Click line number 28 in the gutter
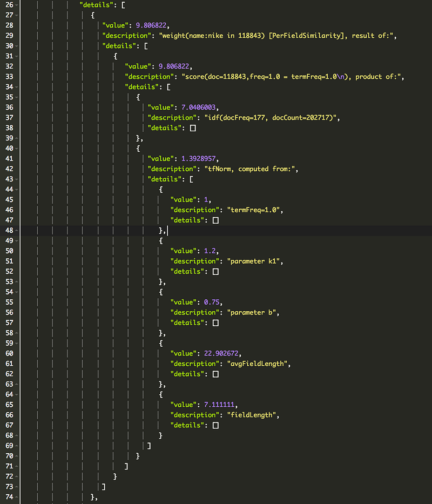This screenshot has width=432, height=504. tap(9, 25)
